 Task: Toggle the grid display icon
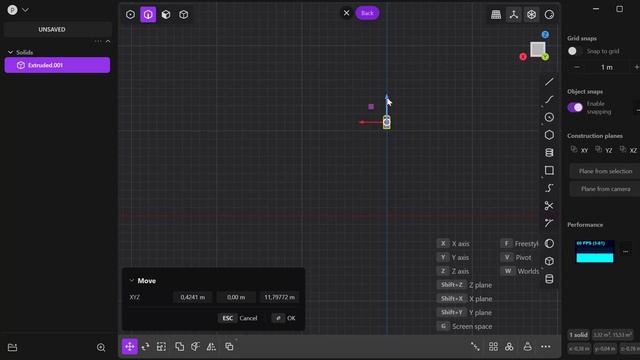click(496, 15)
